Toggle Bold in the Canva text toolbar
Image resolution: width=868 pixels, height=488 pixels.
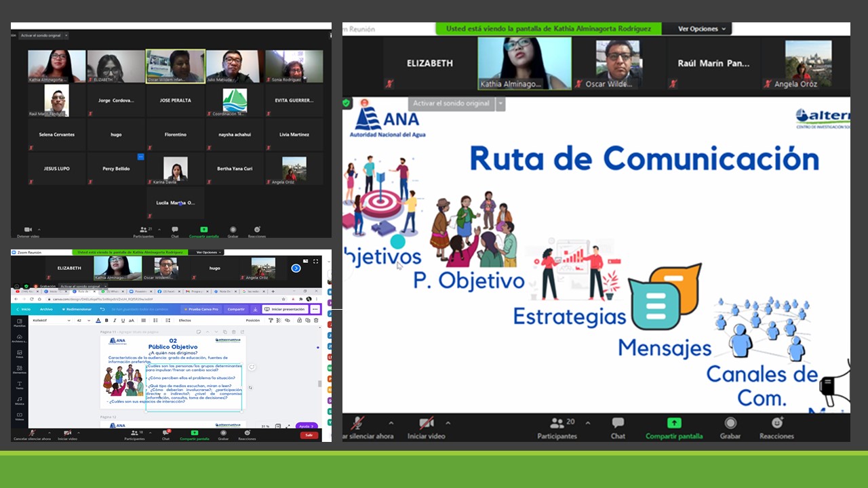tap(106, 320)
